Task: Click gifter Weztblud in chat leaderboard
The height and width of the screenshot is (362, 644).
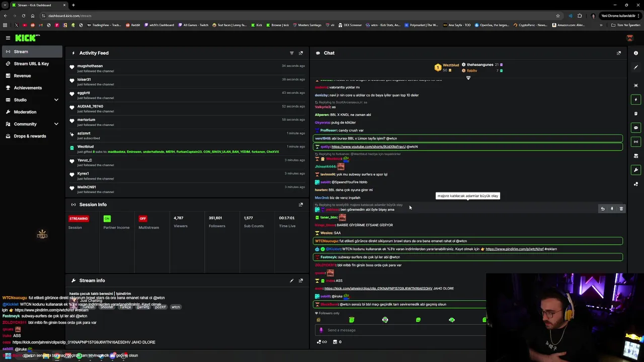Action: click(451, 65)
